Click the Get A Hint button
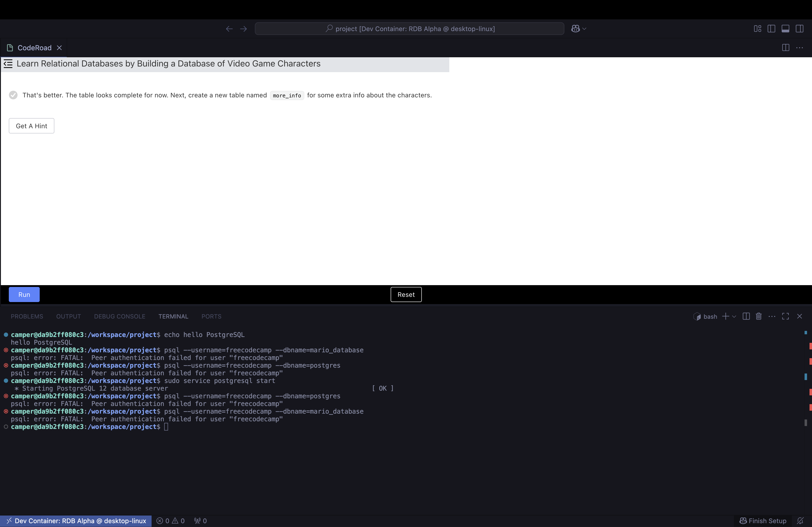Image resolution: width=812 pixels, height=527 pixels. pos(31,126)
